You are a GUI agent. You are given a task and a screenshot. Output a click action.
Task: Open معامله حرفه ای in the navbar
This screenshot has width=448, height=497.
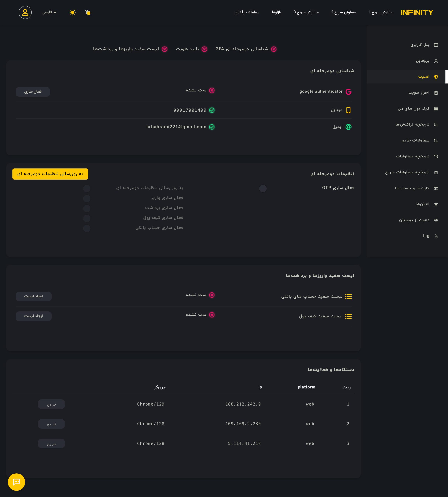coord(247,12)
